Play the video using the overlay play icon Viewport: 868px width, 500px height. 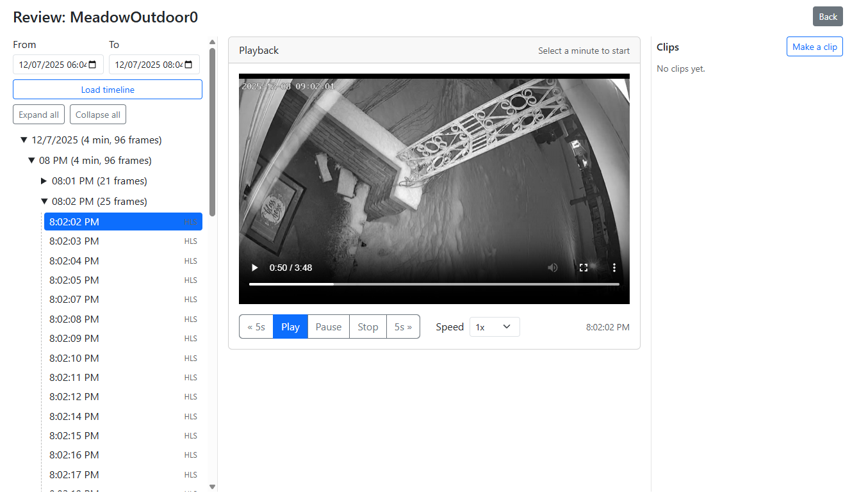[254, 267]
